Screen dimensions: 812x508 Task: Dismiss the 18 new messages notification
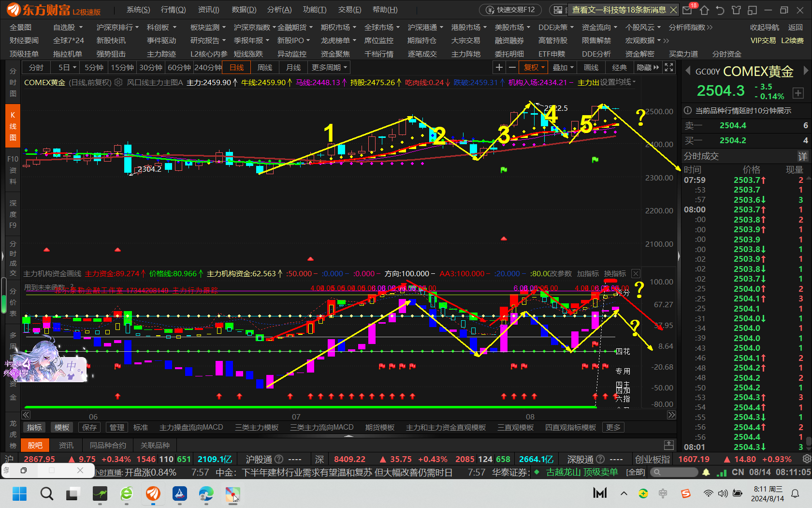(673, 10)
